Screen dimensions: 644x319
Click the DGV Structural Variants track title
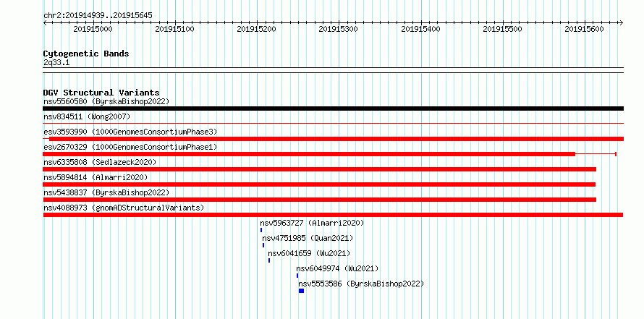(x=101, y=93)
